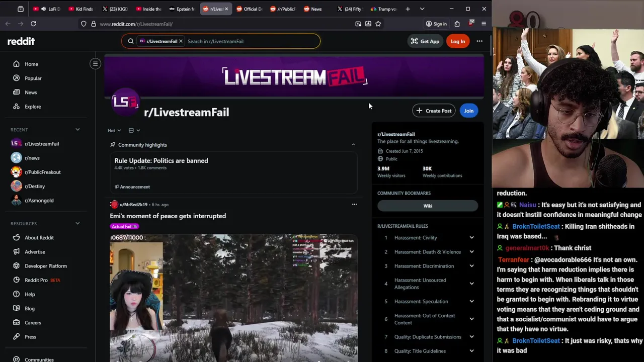The image size is (644, 362).
Task: Switch to Official D tab
Action: [x=249, y=9]
